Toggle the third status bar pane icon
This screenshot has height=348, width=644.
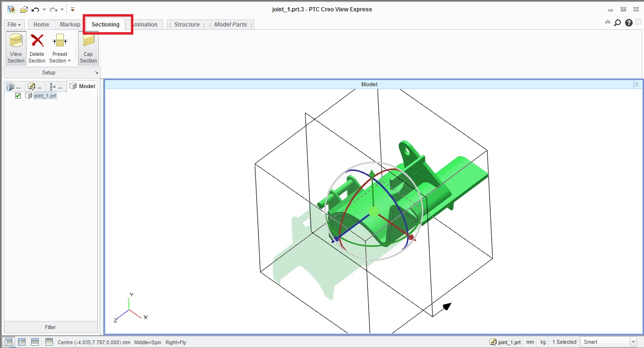pos(35,342)
